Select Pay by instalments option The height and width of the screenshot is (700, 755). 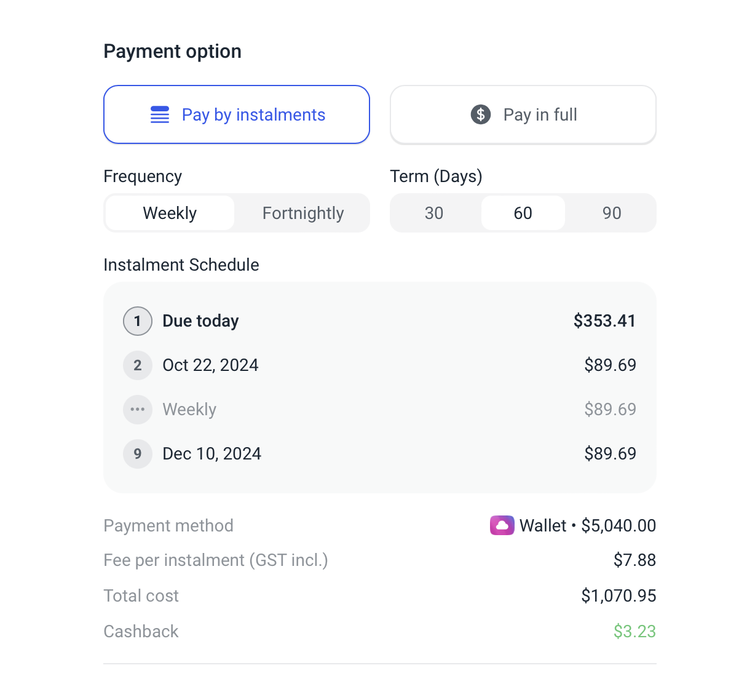point(237,114)
